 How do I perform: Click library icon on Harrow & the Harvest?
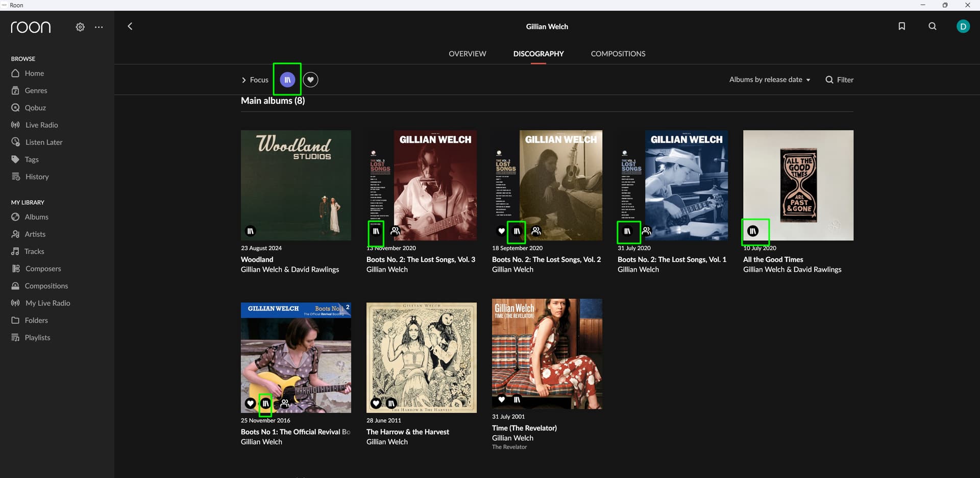click(x=391, y=403)
